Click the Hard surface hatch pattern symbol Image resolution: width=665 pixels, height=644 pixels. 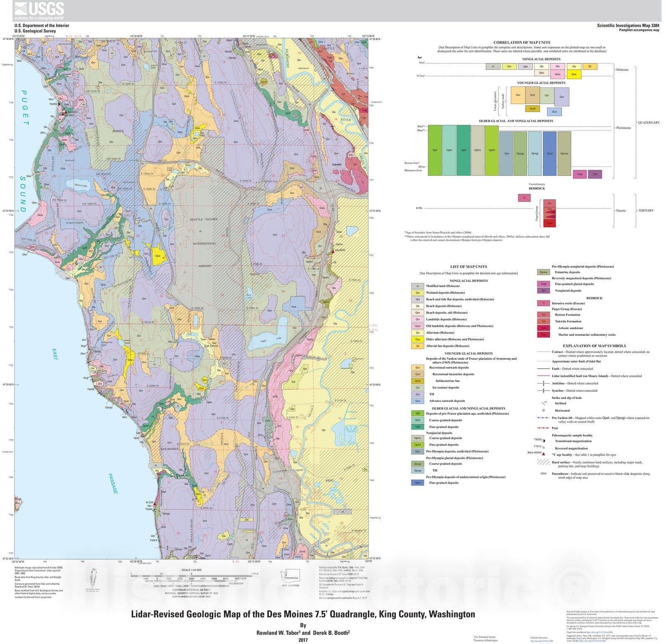[x=543, y=462]
